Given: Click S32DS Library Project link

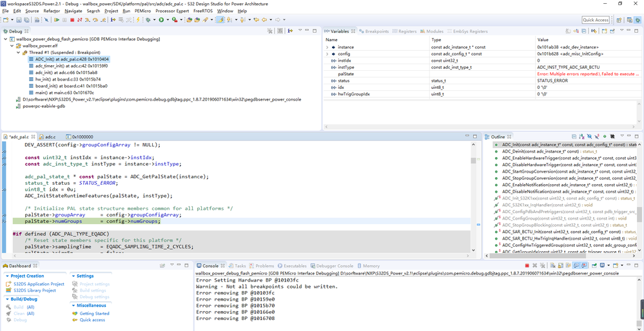Looking at the screenshot, I should pos(35,290).
